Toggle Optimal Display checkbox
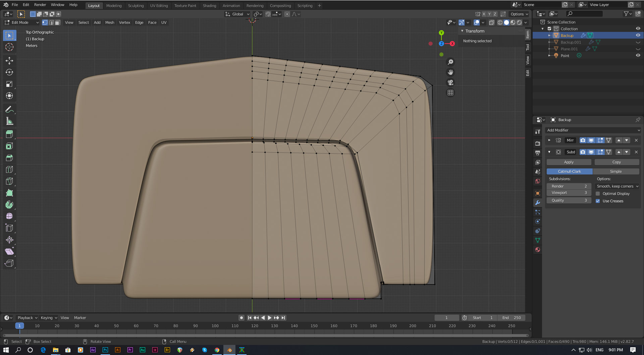This screenshot has width=644, height=355. click(598, 194)
